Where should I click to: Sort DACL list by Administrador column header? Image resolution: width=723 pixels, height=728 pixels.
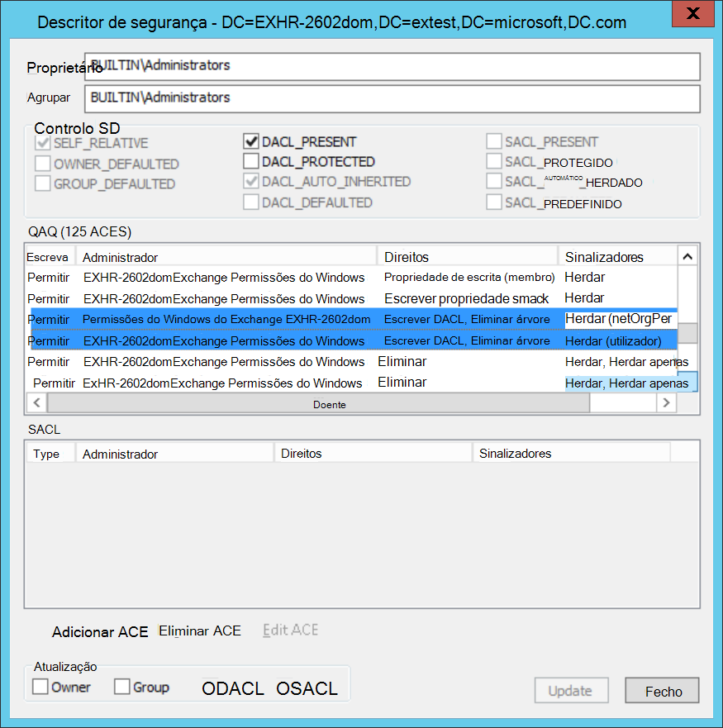click(x=226, y=257)
